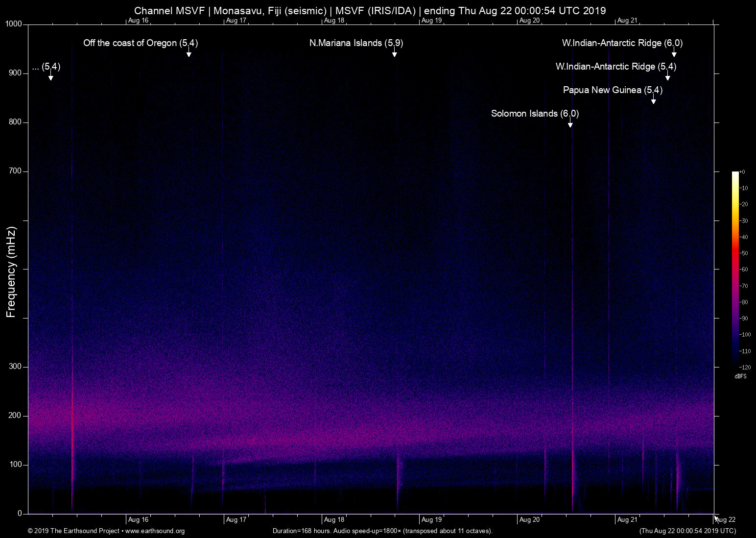Select the Solomon Islands (6.0) event label
756x538 pixels.
(535, 114)
